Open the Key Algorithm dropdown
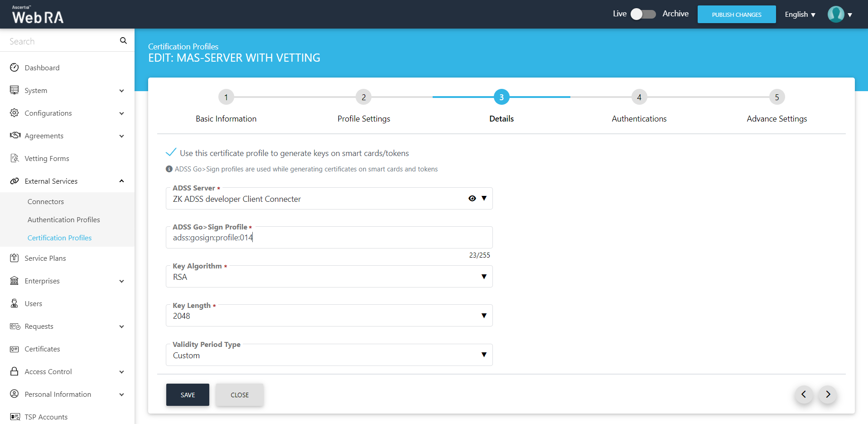The height and width of the screenshot is (424, 868). pyautogui.click(x=484, y=277)
